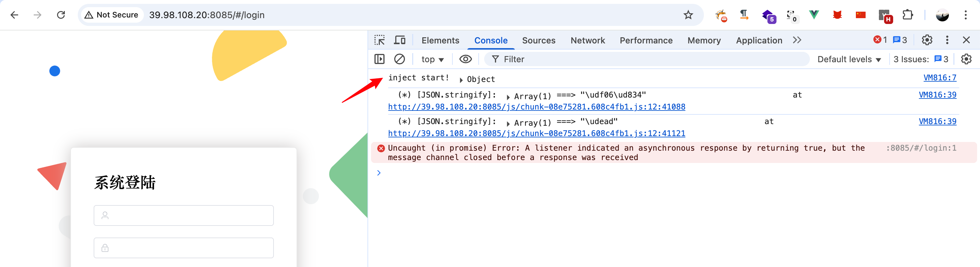Clear the console
Viewport: 980px width, 267px height.
pyautogui.click(x=399, y=59)
